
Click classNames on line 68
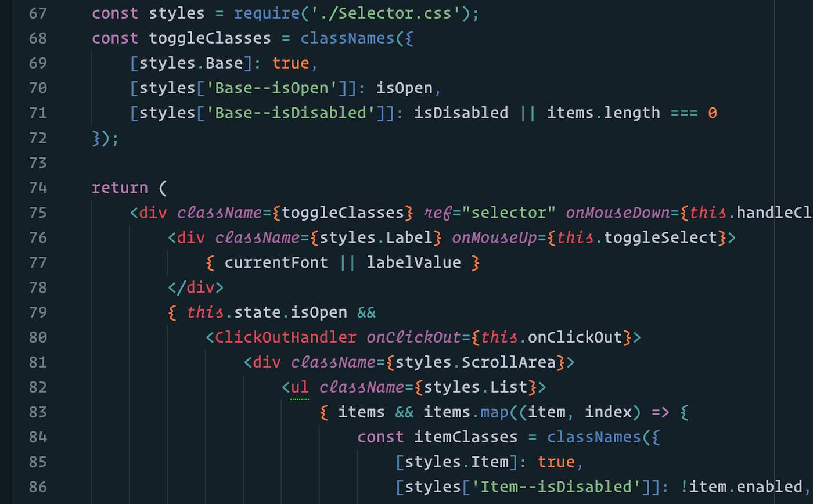point(347,38)
